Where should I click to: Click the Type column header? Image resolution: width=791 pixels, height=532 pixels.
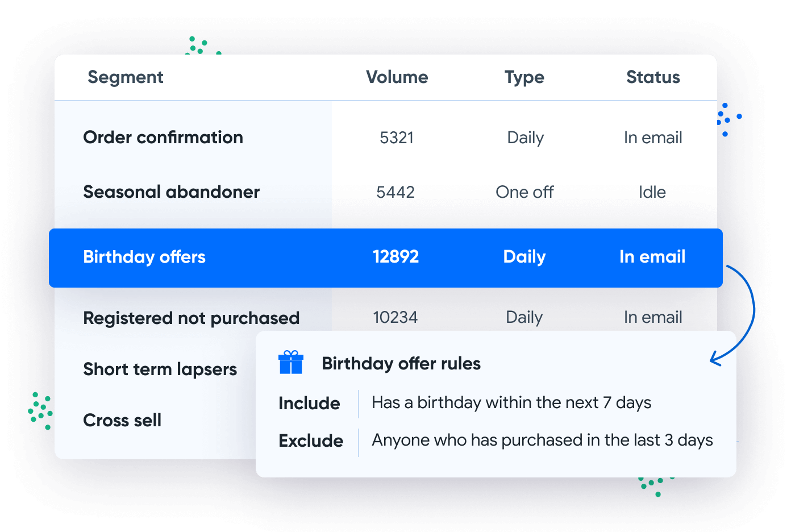click(x=524, y=77)
